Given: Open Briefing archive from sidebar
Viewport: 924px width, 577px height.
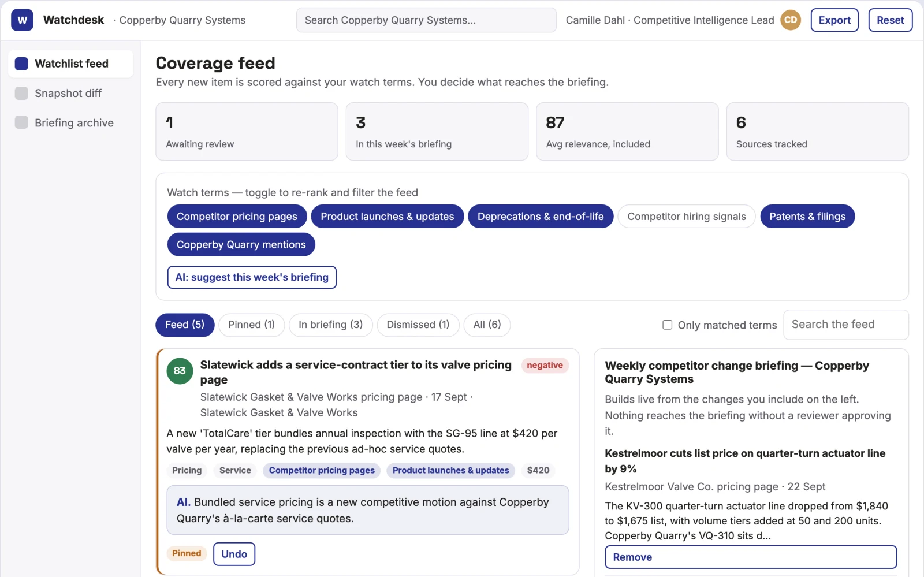Looking at the screenshot, I should tap(70, 122).
